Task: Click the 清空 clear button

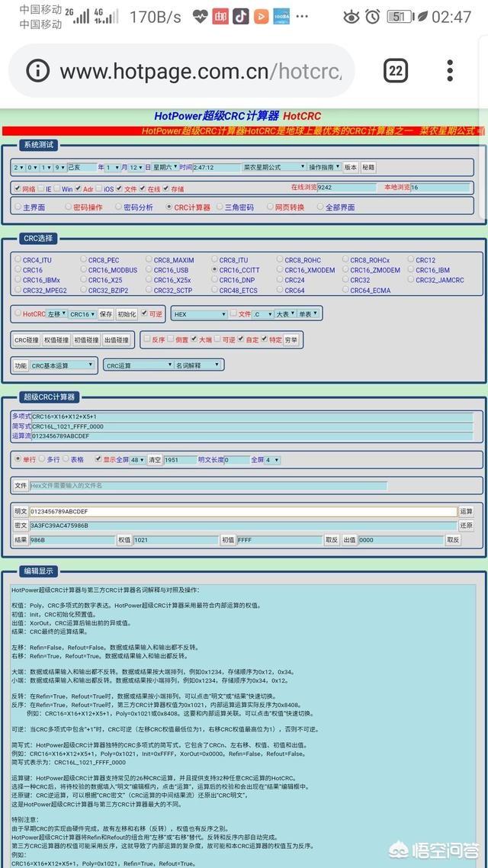Action: pyautogui.click(x=155, y=459)
